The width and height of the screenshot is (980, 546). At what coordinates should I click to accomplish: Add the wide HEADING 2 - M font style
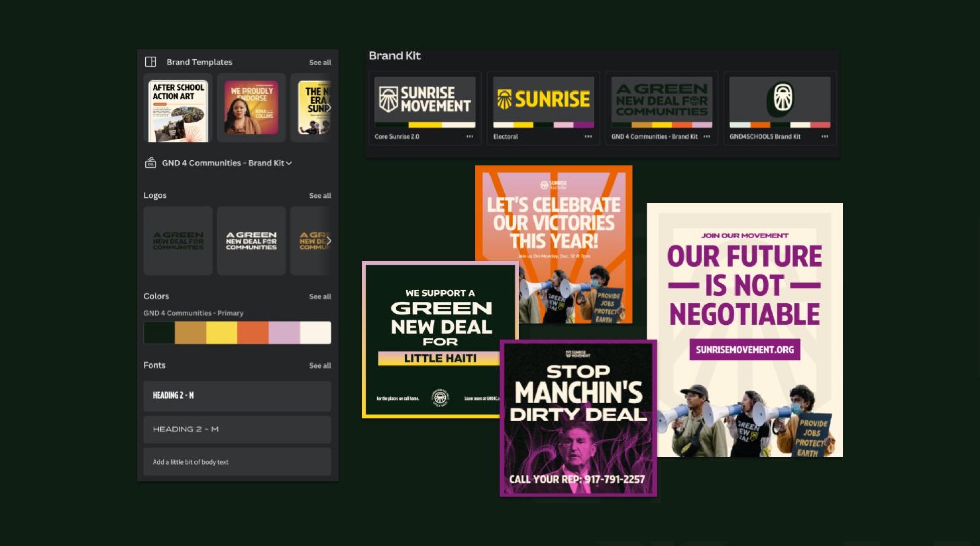(237, 429)
